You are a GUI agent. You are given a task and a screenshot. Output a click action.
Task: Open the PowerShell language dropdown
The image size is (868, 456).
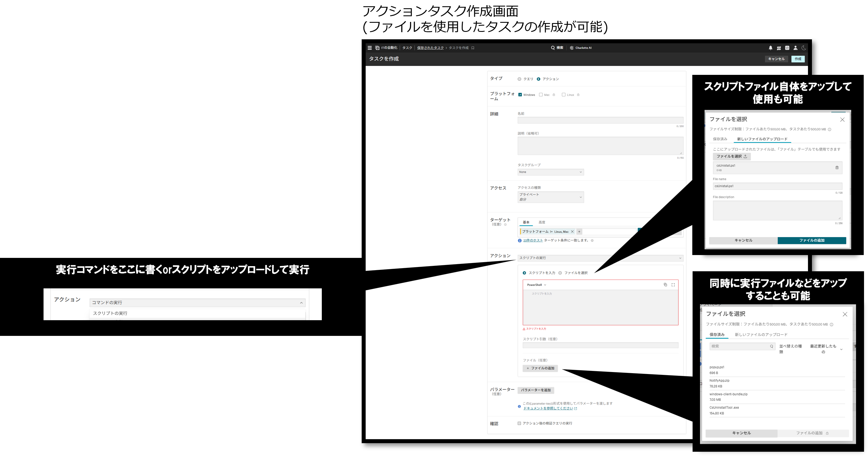(x=536, y=285)
